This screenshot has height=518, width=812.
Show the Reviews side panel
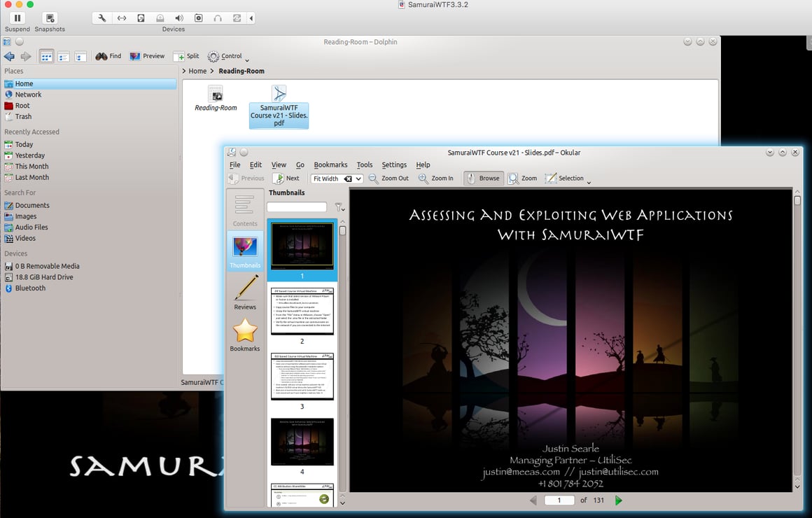pyautogui.click(x=245, y=293)
